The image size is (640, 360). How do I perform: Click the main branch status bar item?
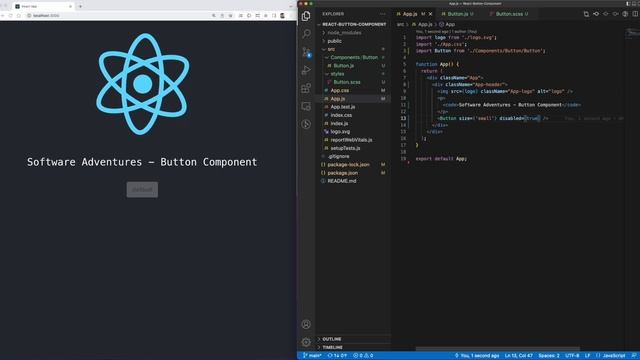(x=312, y=356)
